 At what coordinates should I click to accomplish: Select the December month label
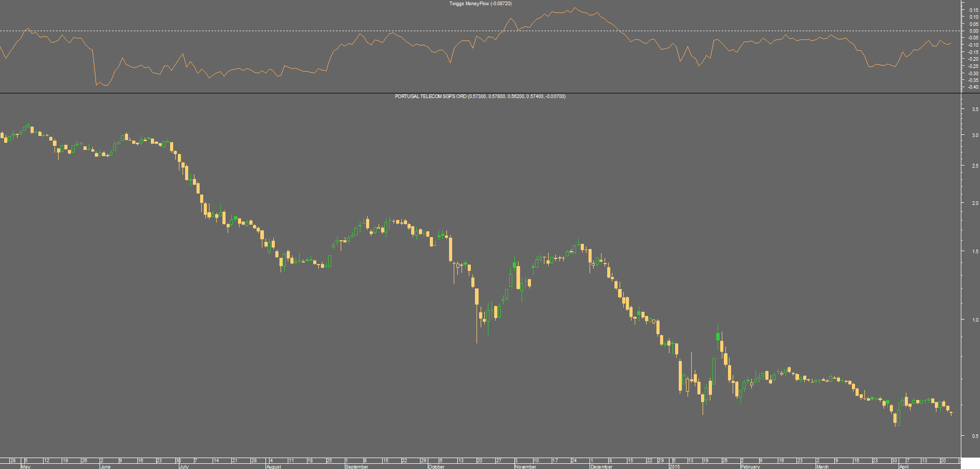601,466
